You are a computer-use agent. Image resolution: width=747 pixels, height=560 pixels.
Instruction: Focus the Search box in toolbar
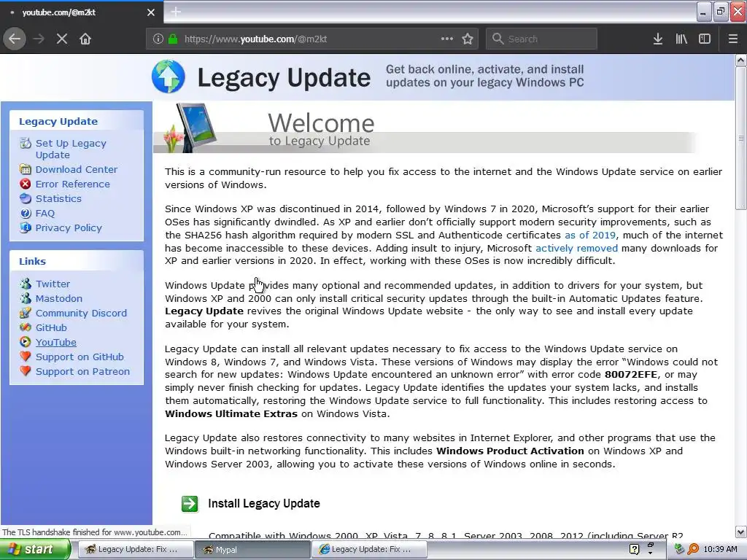point(542,39)
